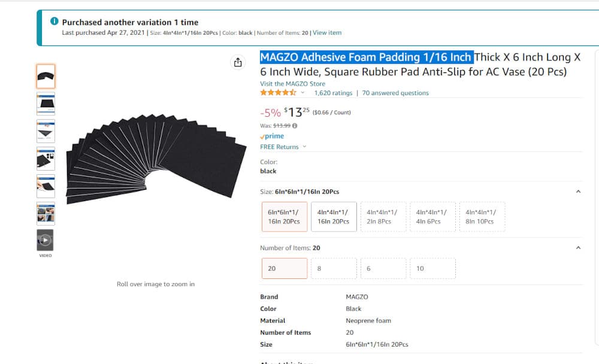Click the info icon in purchase banner
The width and height of the screenshot is (599, 364).
pos(55,22)
